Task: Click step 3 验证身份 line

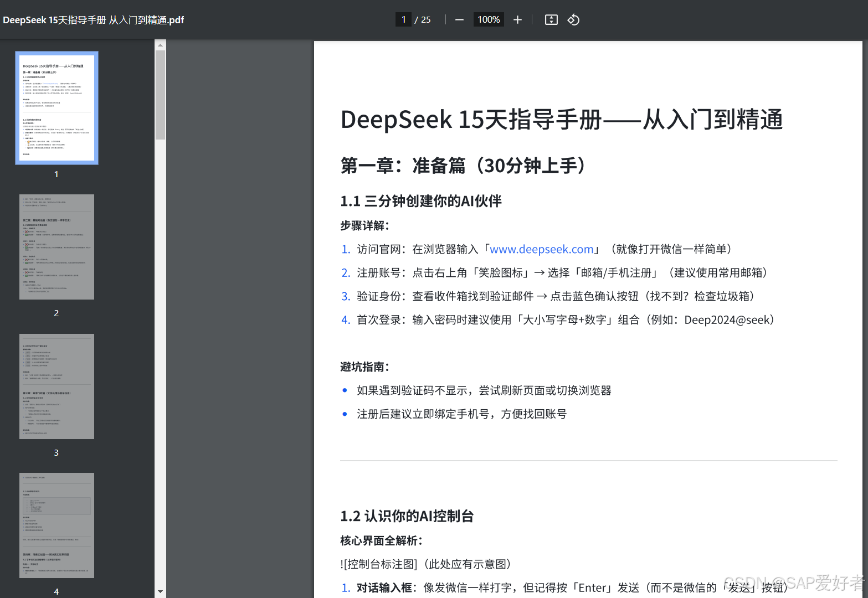Action: point(549,296)
